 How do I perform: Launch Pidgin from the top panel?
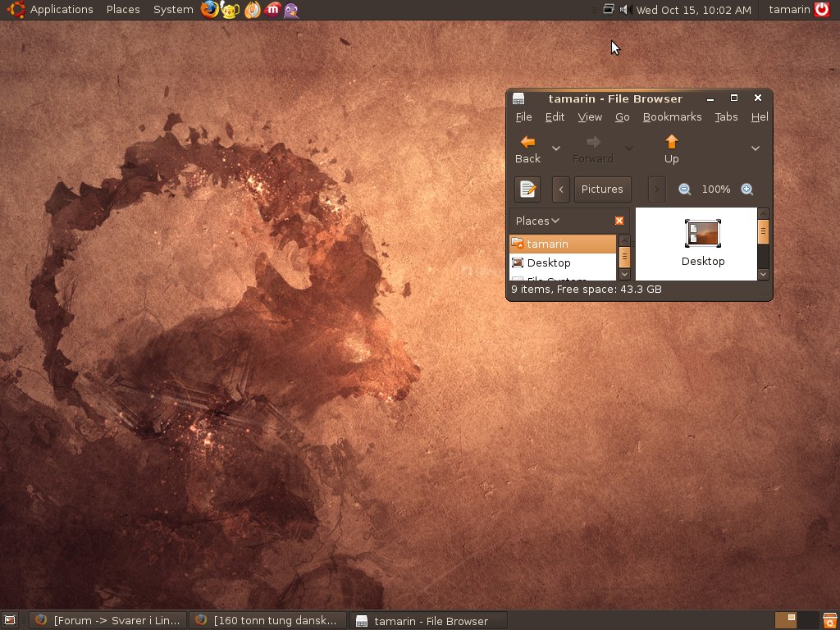point(291,10)
